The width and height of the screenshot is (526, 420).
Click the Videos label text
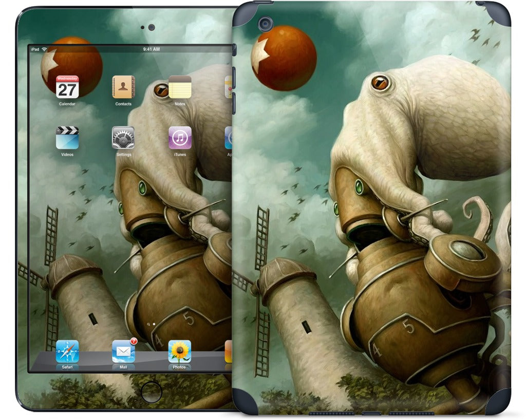pyautogui.click(x=67, y=155)
